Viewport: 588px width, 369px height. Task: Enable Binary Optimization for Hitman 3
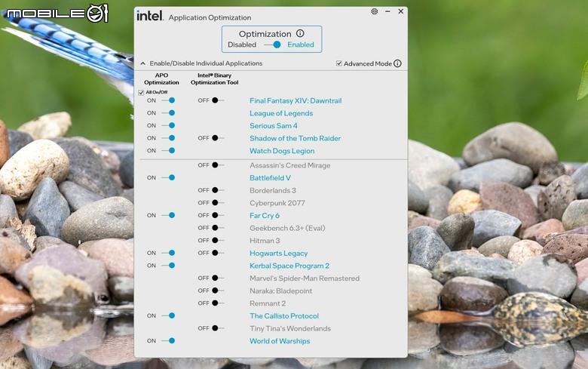(x=218, y=240)
